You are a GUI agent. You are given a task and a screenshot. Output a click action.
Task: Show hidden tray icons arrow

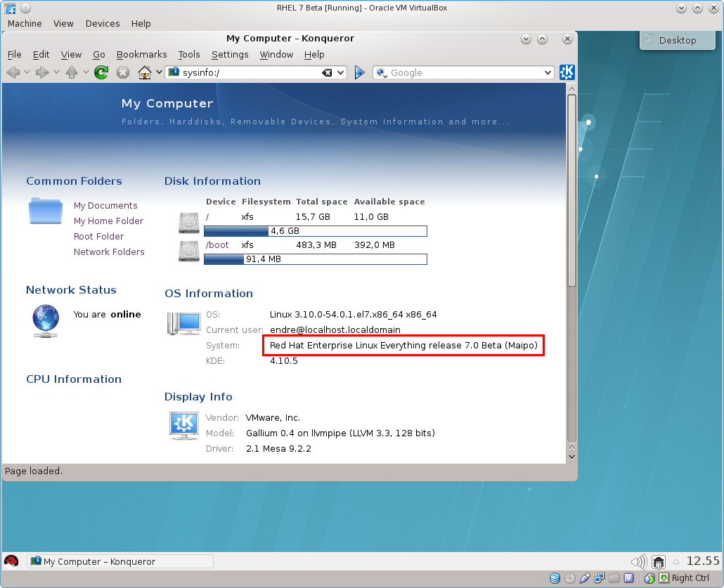coord(676,562)
